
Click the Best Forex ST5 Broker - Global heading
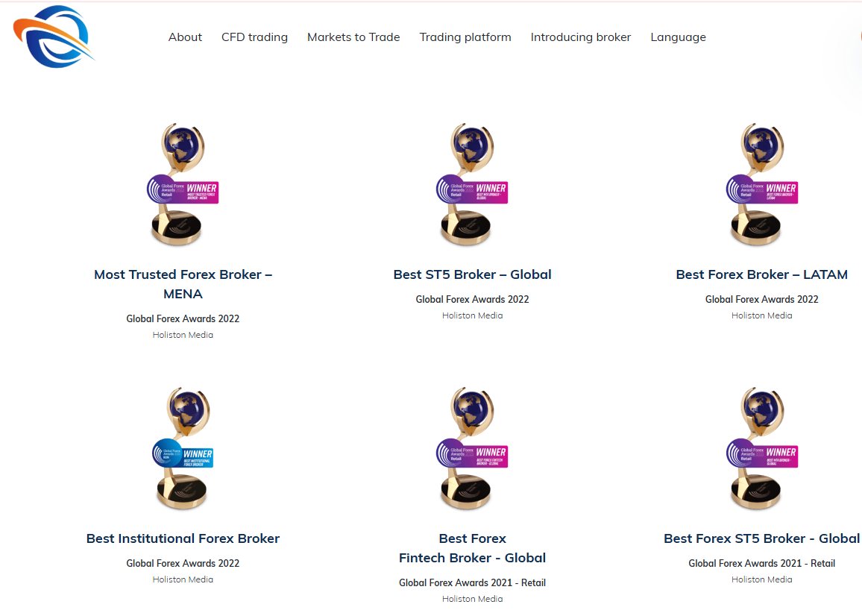pos(761,538)
